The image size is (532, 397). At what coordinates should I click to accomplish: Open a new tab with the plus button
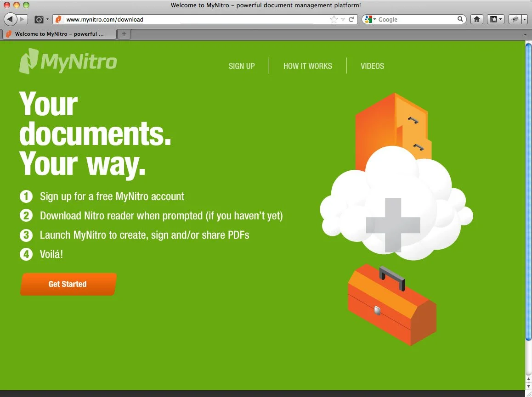124,34
